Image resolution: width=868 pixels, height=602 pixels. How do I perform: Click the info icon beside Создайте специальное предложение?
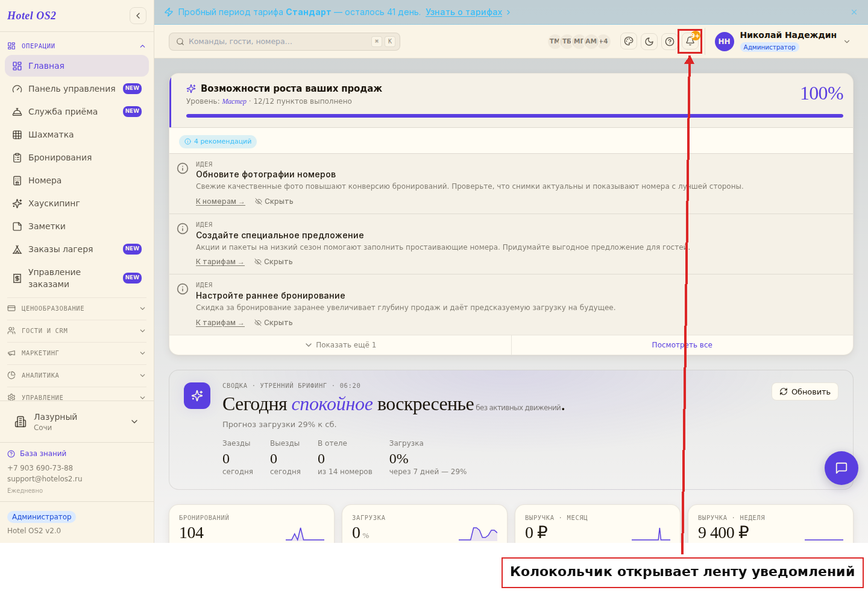pos(183,229)
